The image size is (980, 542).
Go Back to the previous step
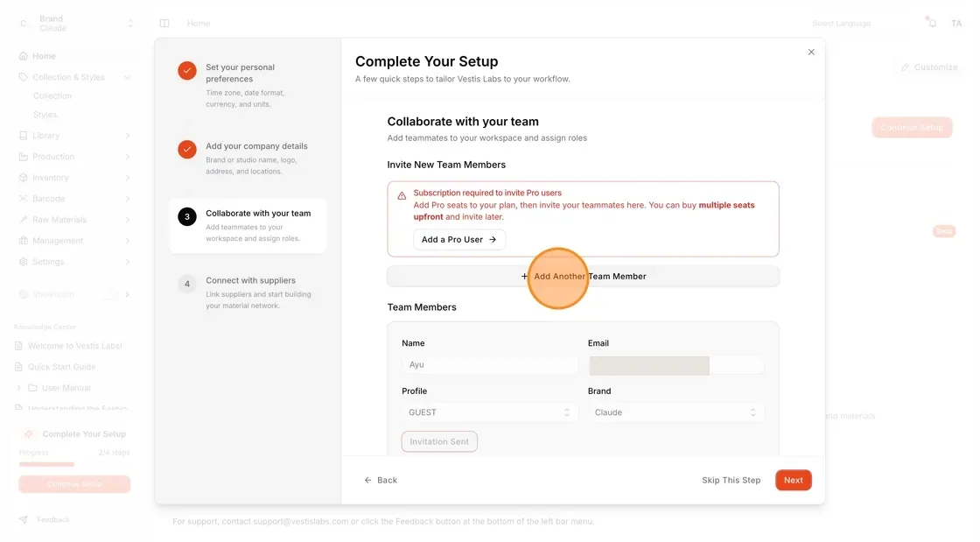[381, 480]
